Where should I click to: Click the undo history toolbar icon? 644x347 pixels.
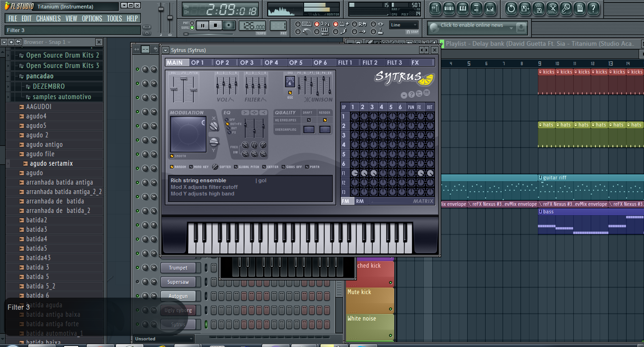click(x=511, y=8)
